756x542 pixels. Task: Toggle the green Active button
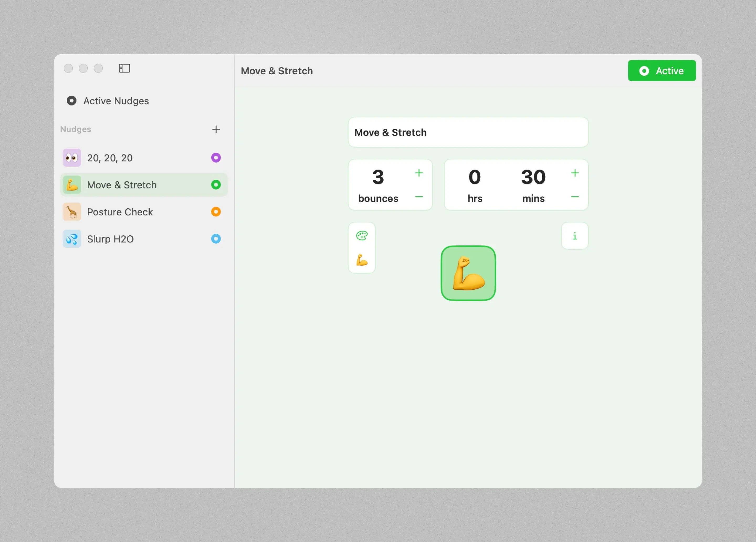point(662,71)
